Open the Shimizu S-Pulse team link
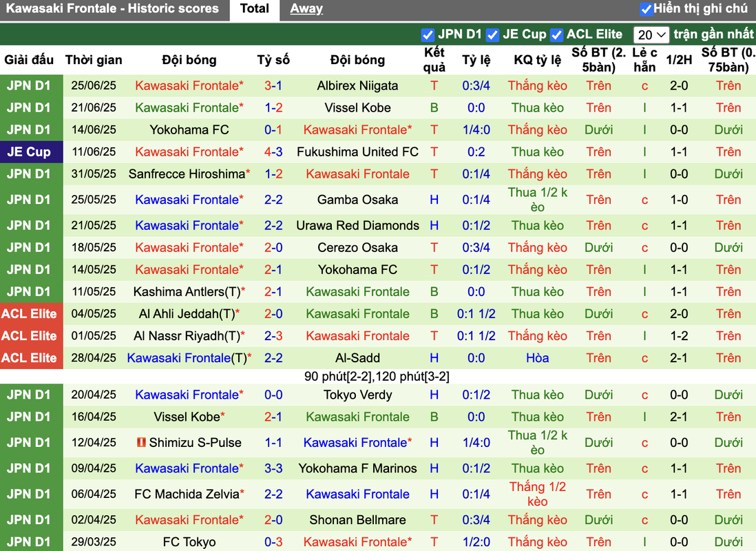Screen dimensions: 756x551 click(196, 442)
